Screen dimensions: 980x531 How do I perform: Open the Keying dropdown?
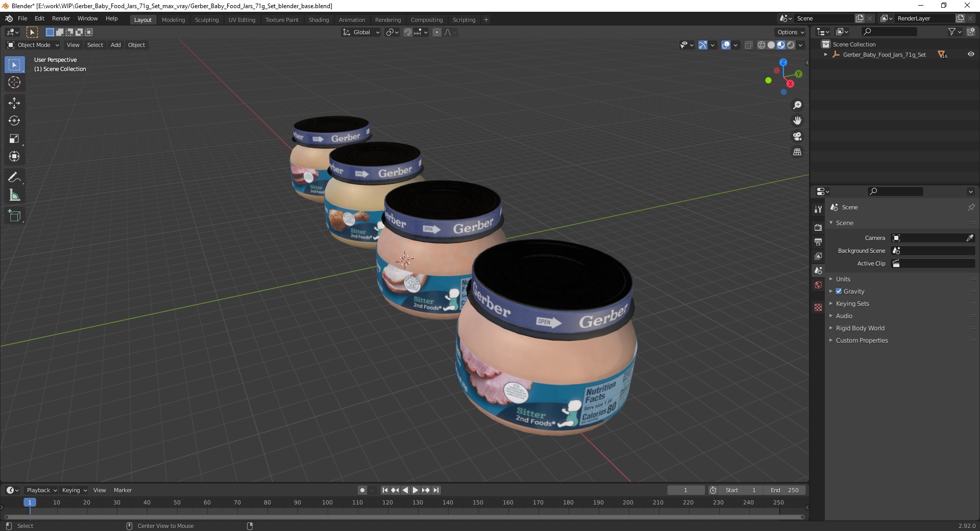[x=74, y=490]
